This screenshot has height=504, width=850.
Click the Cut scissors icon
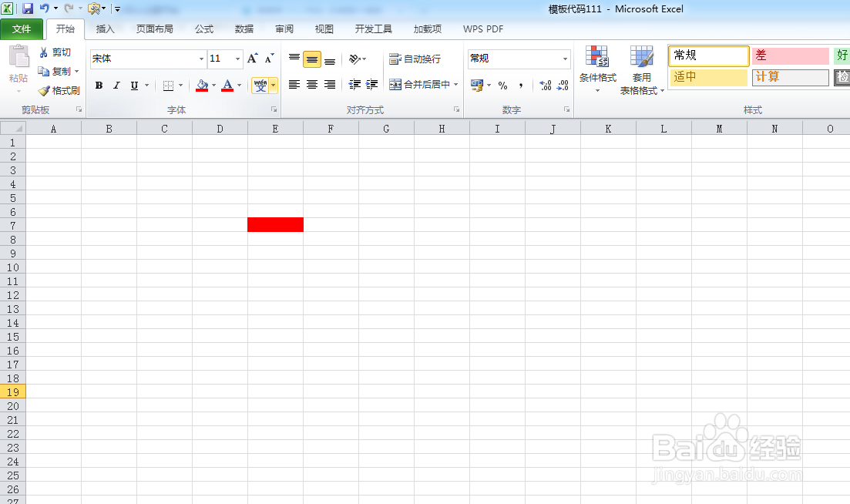point(43,52)
